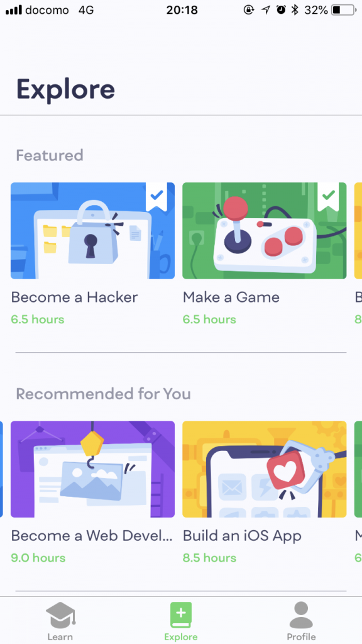
Task: Open the Make a Game joystick thumbnail
Action: coord(265,231)
